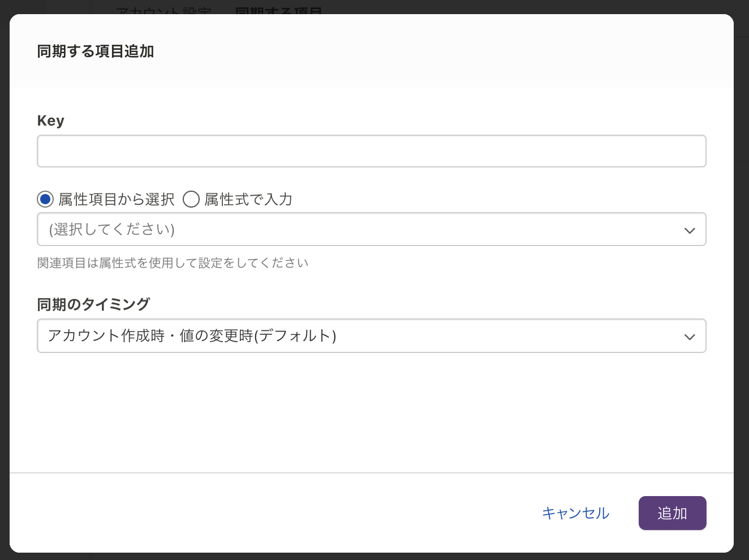The width and height of the screenshot is (749, 560).
Task: Click the blank area below the timing dropdown
Action: point(371,413)
